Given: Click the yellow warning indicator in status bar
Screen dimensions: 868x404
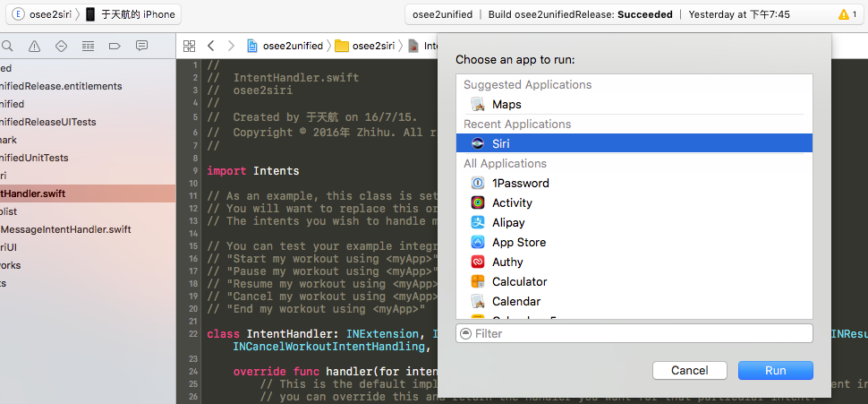Looking at the screenshot, I should click(x=843, y=14).
